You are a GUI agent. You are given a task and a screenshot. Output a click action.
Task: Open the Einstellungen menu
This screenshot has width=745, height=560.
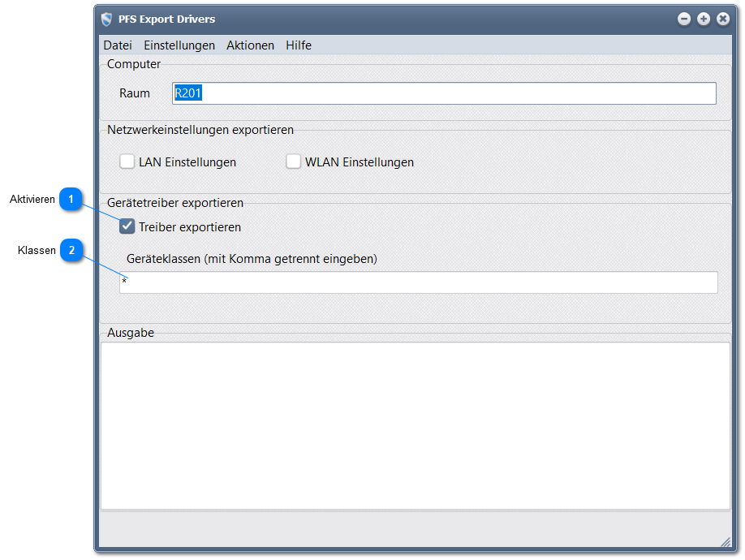179,45
